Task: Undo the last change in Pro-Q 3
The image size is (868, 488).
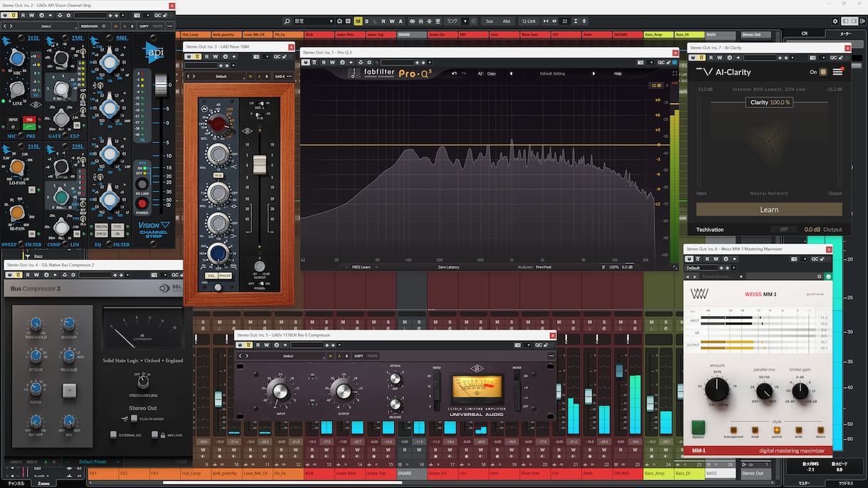Action: click(454, 73)
